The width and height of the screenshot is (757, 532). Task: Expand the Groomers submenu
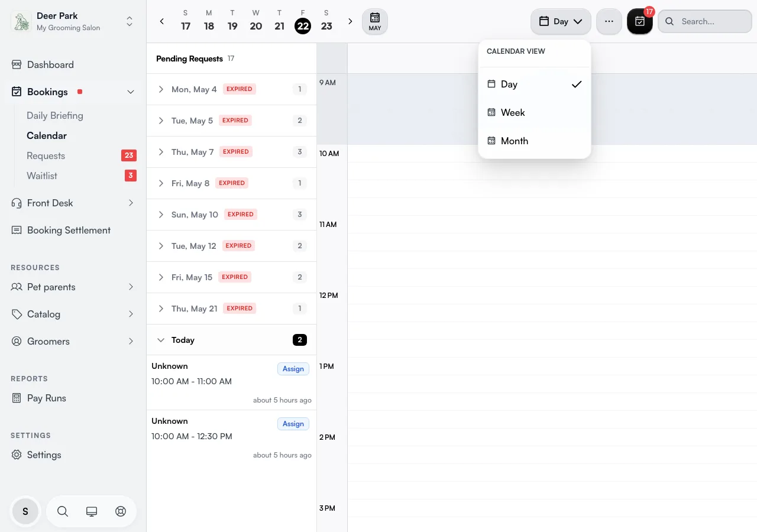(131, 341)
